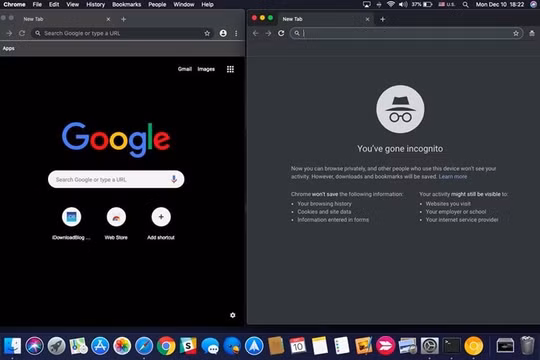Open Apps shortcut in bookmarks bar
Image resolution: width=540 pixels, height=360 pixels.
[9, 49]
